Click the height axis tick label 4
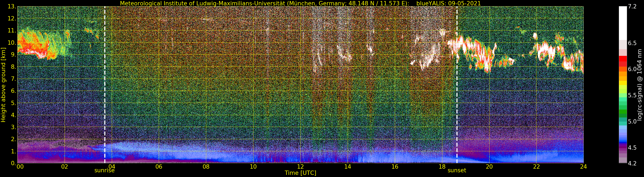This screenshot has width=644, height=177. tap(14, 115)
